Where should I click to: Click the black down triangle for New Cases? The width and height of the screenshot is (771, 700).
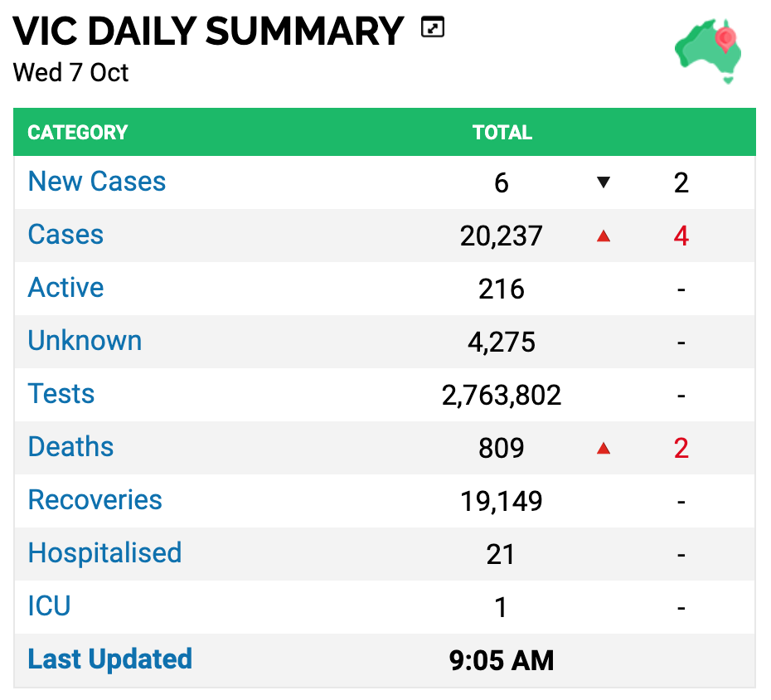pos(604,182)
